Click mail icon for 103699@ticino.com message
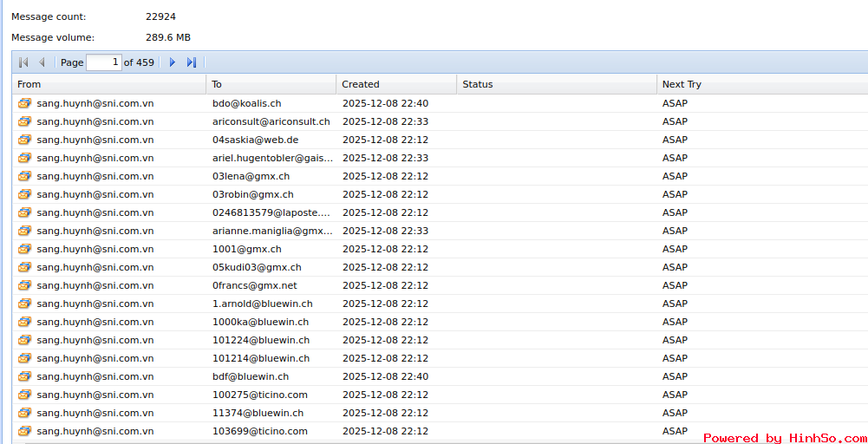The width and height of the screenshot is (868, 444). [x=24, y=431]
